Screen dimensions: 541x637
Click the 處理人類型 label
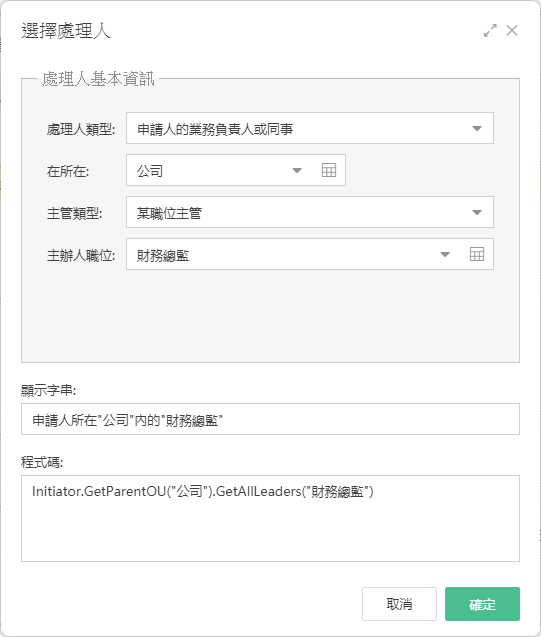tap(81, 129)
